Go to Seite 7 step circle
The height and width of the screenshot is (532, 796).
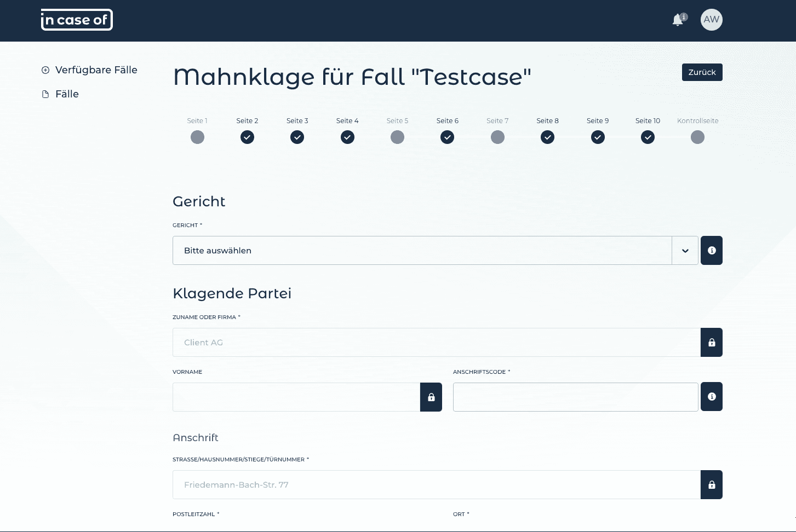coord(497,137)
